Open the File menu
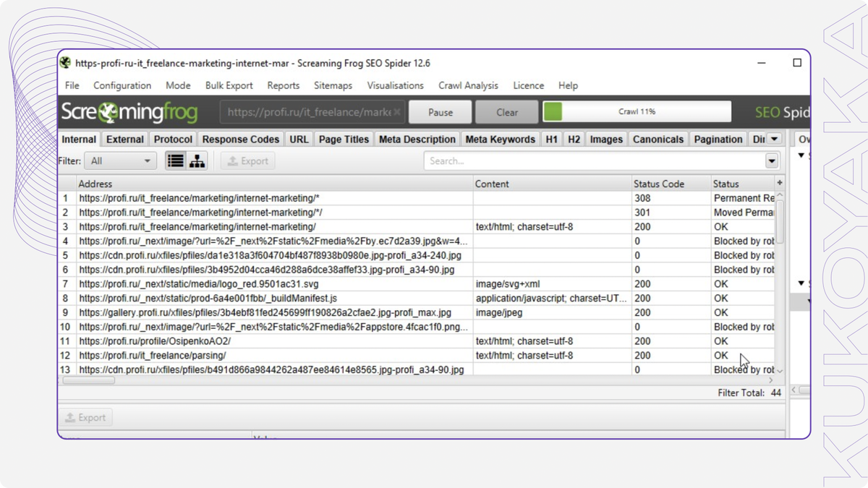Image resolution: width=868 pixels, height=488 pixels. tap(72, 85)
